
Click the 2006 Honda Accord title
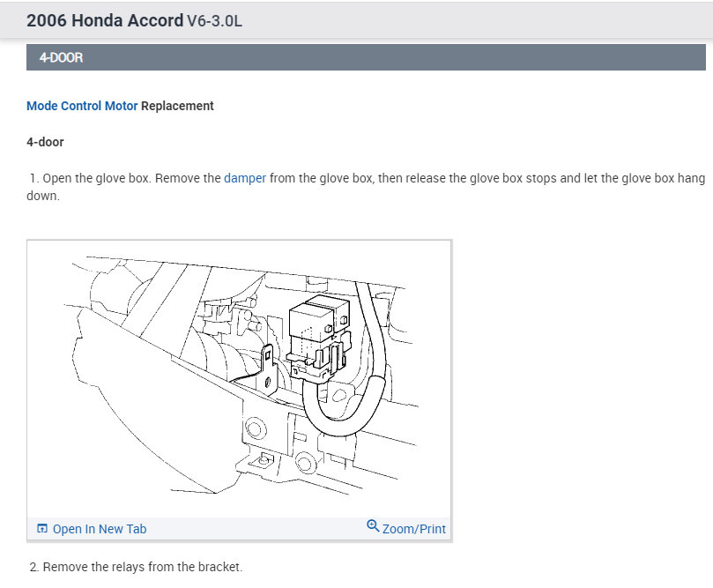pos(105,21)
